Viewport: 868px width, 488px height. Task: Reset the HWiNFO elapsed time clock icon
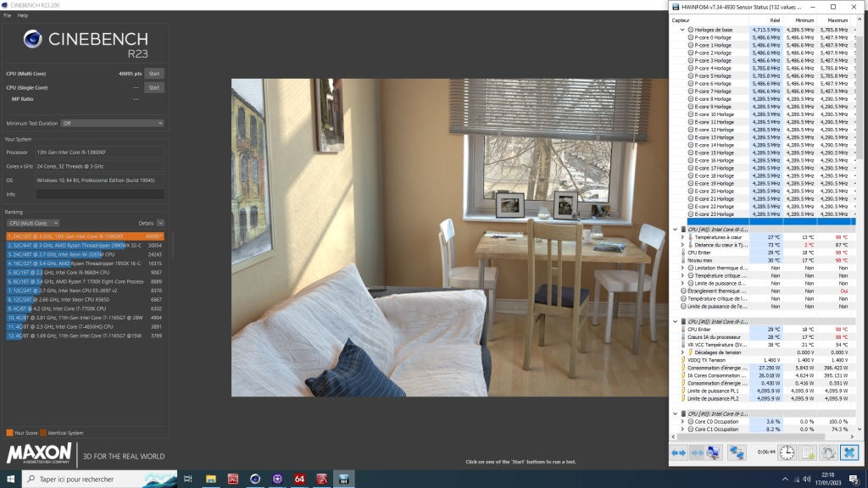[x=787, y=453]
